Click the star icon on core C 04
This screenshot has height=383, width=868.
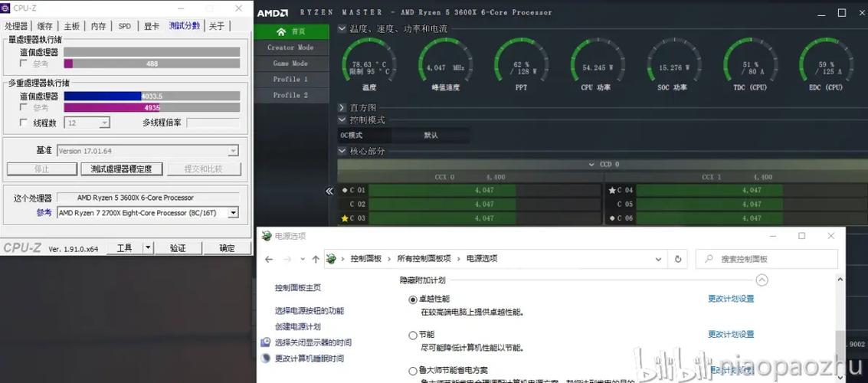click(x=612, y=191)
